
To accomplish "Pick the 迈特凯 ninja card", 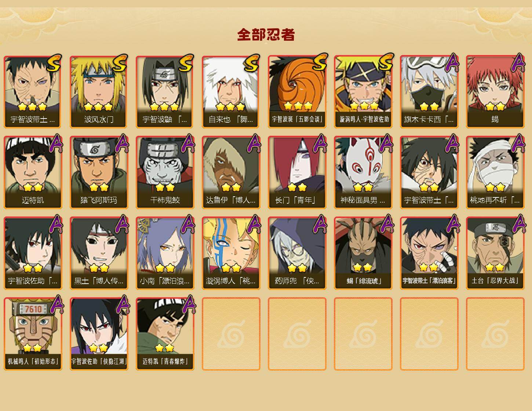I will pyautogui.click(x=33, y=172).
